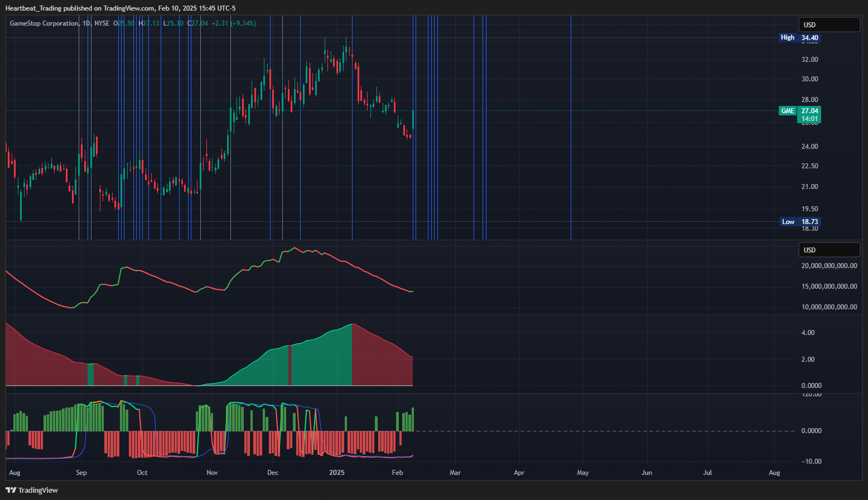This screenshot has height=500, width=868.
Task: Click the NYSE exchange label
Action: tap(102, 23)
